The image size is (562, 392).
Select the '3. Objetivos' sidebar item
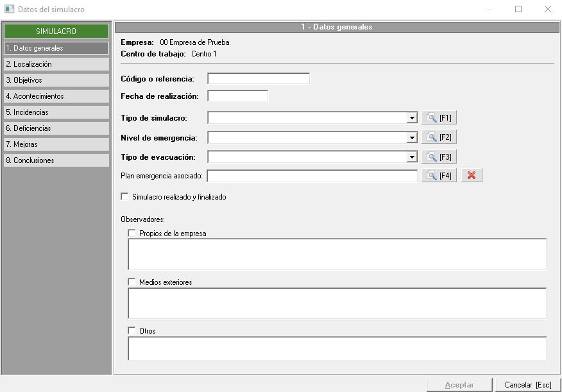point(56,80)
